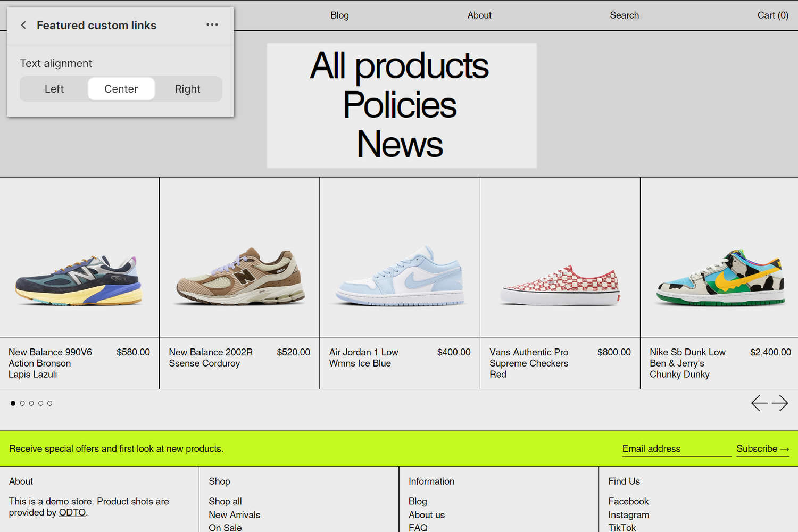Select Left text alignment
This screenshot has height=532, width=798.
tap(54, 89)
